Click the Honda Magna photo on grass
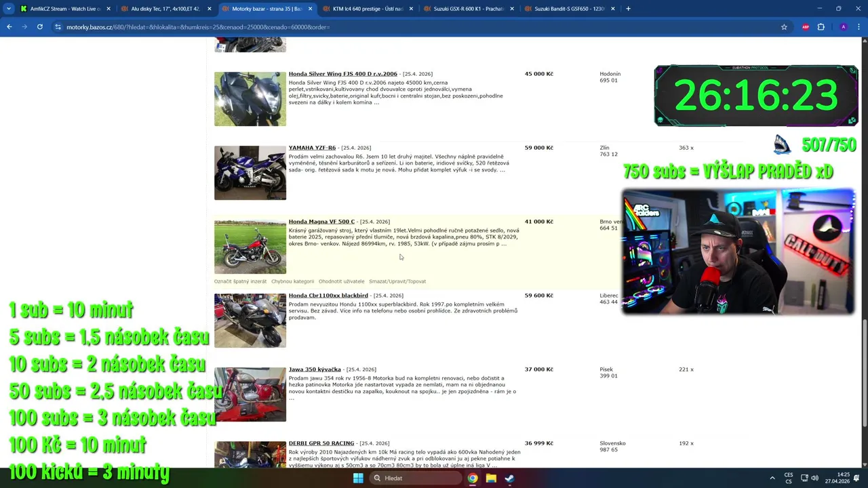The image size is (868, 488). tap(250, 247)
